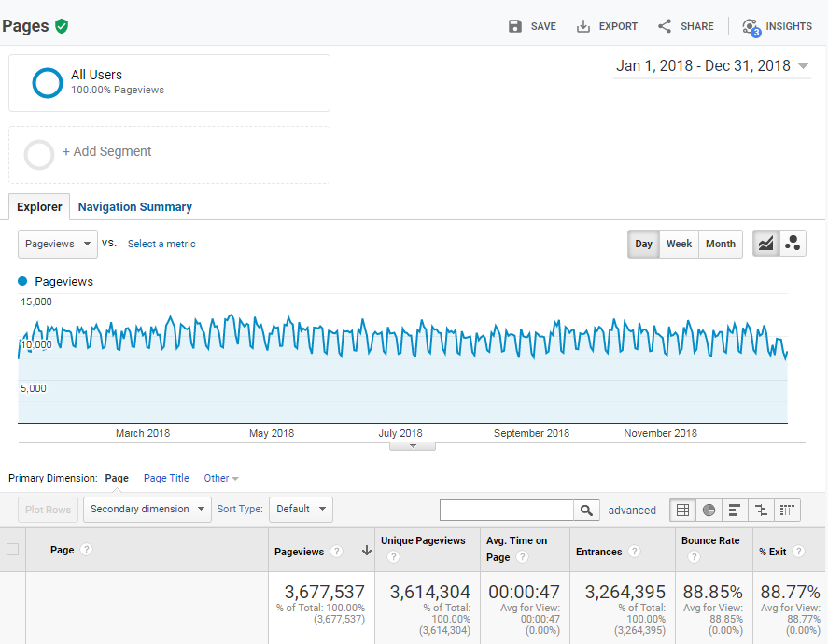
Task: Click the Pageviews sort descending arrow
Action: pos(367,551)
